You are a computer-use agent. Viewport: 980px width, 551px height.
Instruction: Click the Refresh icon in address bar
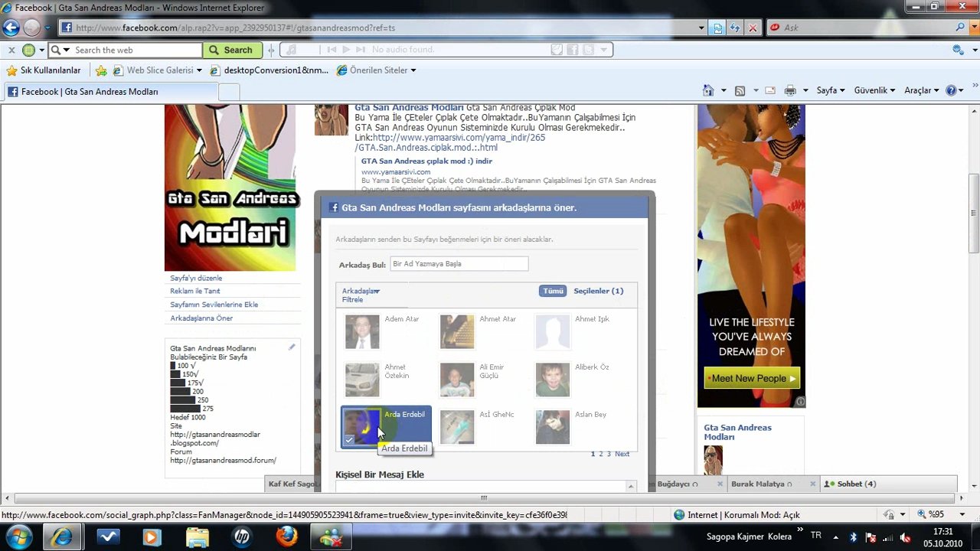[735, 28]
